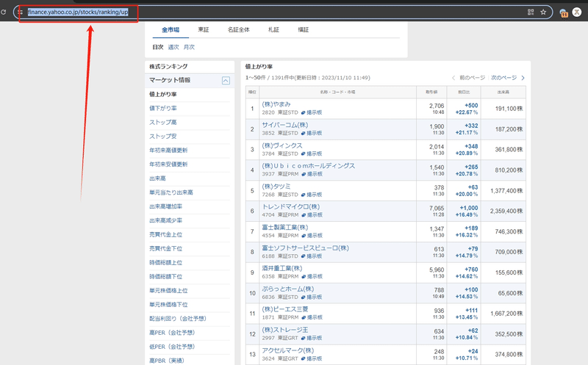588x365 pixels.
Task: Open stock 富士製薬工業(株)
Action: tap(285, 228)
